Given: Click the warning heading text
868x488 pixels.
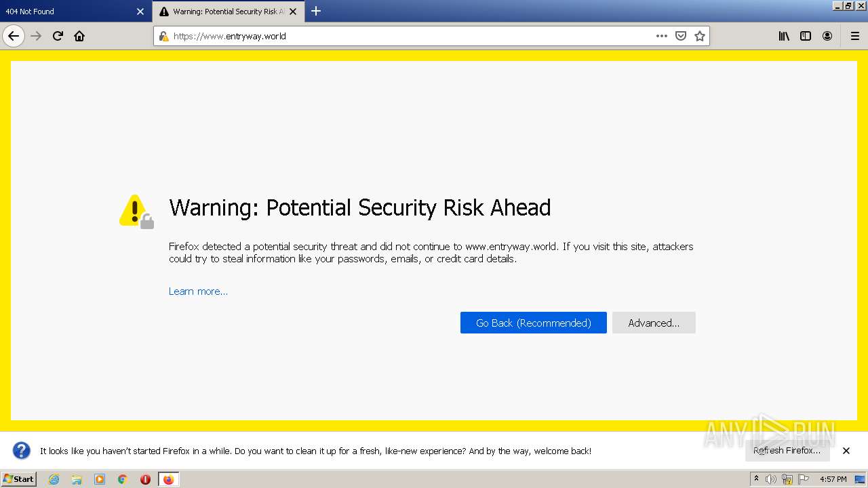Looking at the screenshot, I should click(x=360, y=208).
